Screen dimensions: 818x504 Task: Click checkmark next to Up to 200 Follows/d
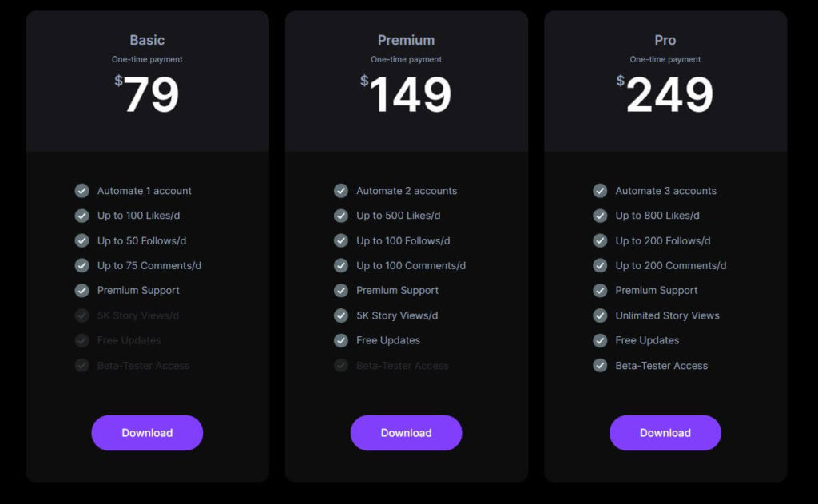(x=600, y=240)
